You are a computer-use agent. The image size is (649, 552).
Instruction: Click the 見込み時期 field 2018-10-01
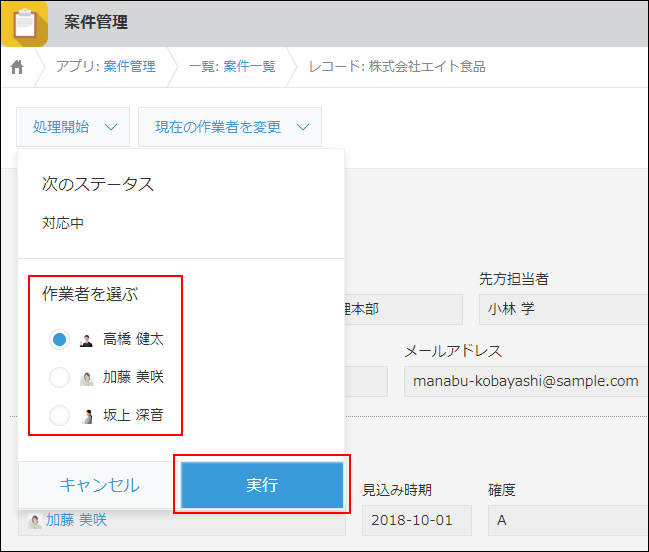click(x=417, y=520)
